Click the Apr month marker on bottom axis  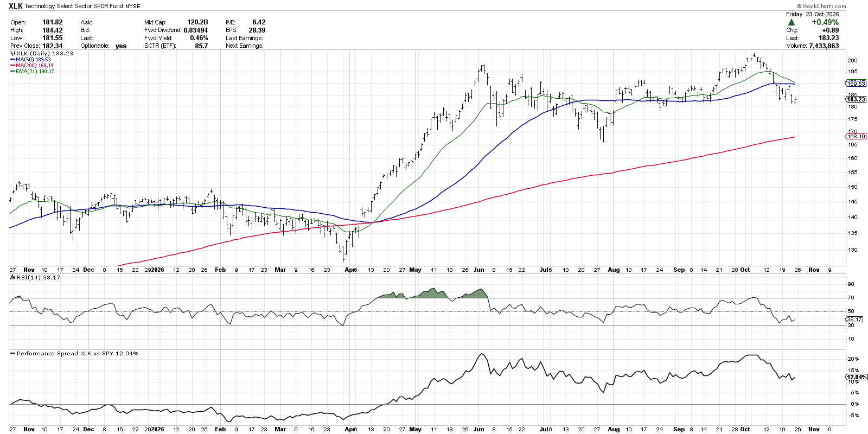pyautogui.click(x=350, y=429)
